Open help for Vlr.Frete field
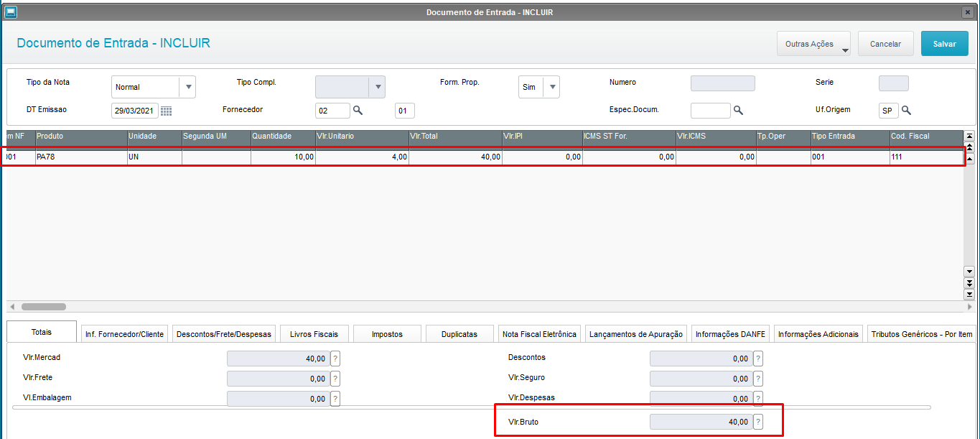Screen dimensions: 980x439 [x=335, y=379]
